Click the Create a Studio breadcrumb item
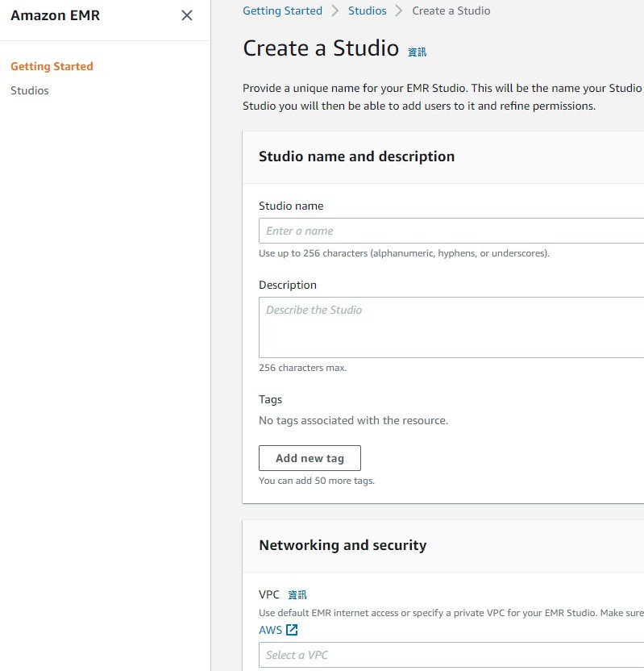The image size is (644, 671). click(x=451, y=10)
